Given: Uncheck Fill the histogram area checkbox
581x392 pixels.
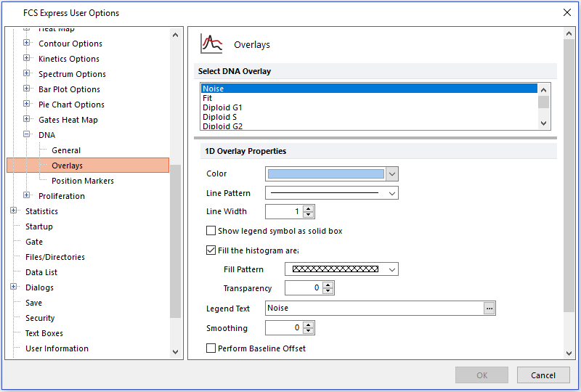Looking at the screenshot, I should (x=211, y=250).
